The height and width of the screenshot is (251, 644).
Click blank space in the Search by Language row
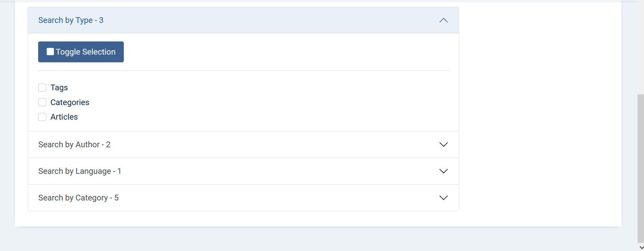(270, 171)
